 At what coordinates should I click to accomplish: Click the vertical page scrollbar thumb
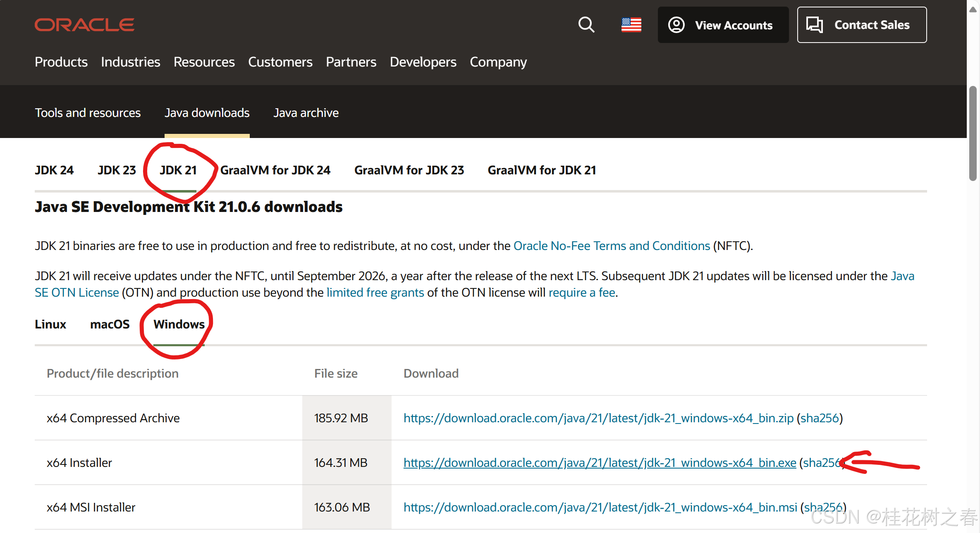(x=973, y=132)
